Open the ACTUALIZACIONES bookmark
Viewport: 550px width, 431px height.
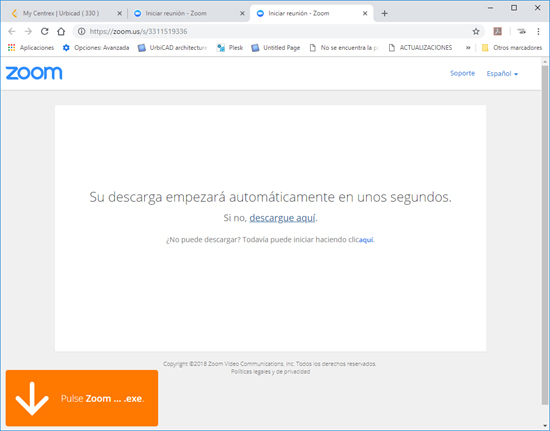(420, 48)
